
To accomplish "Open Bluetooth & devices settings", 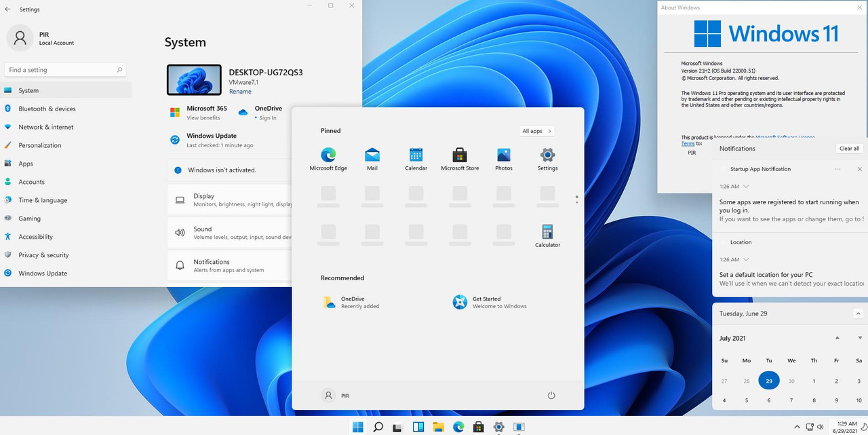I will (66, 109).
